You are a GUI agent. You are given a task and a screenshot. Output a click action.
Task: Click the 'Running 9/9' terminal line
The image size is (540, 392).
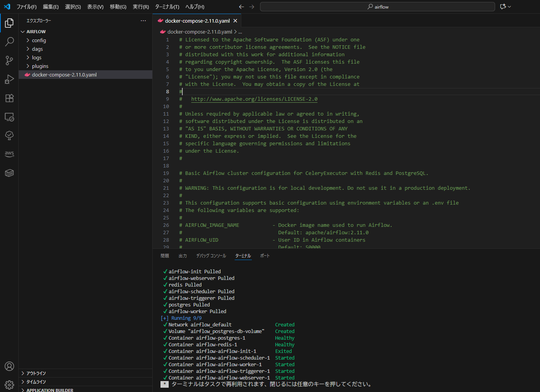point(181,318)
